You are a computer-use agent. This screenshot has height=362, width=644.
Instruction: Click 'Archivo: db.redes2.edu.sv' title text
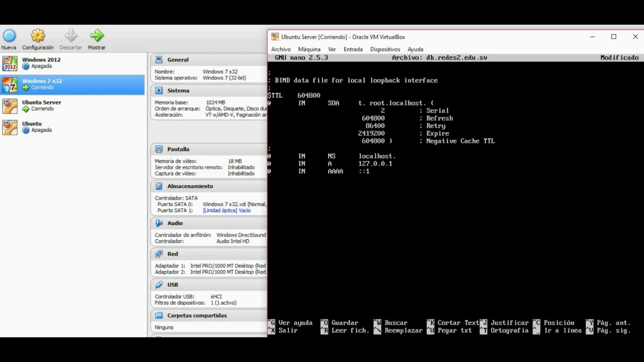(x=440, y=57)
